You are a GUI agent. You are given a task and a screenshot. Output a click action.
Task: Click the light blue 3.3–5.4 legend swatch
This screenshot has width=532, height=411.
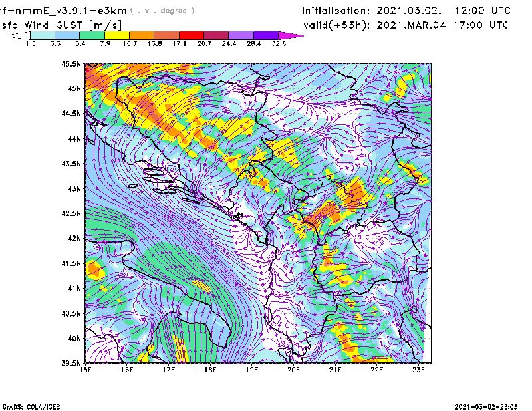pyautogui.click(x=67, y=35)
